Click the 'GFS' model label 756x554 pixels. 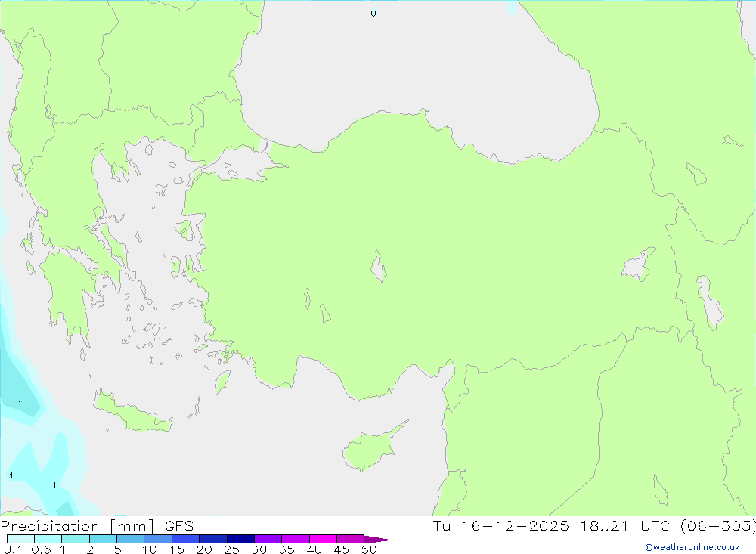[179, 525]
